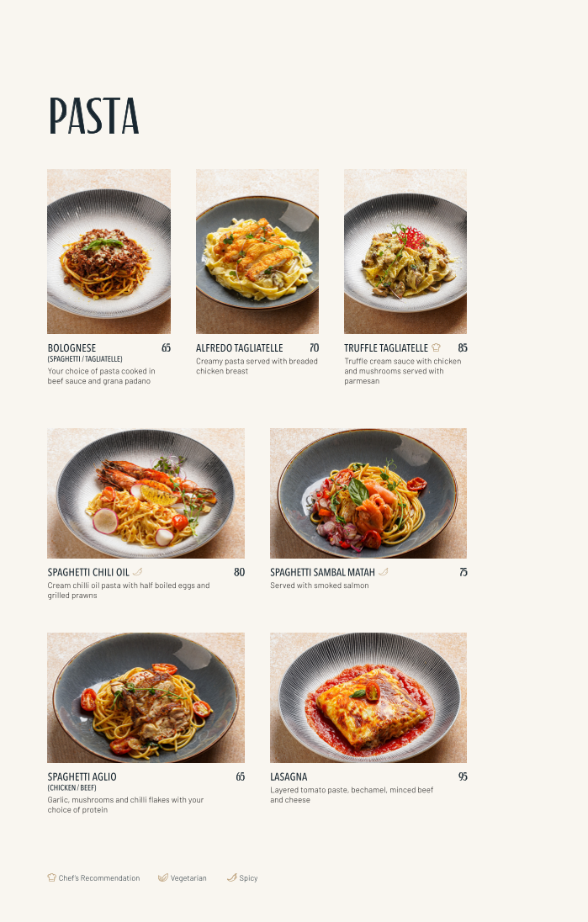Click chef hat icon beside Truffle Tagliatelle
Image resolution: width=588 pixels, height=922 pixels.
(436, 347)
